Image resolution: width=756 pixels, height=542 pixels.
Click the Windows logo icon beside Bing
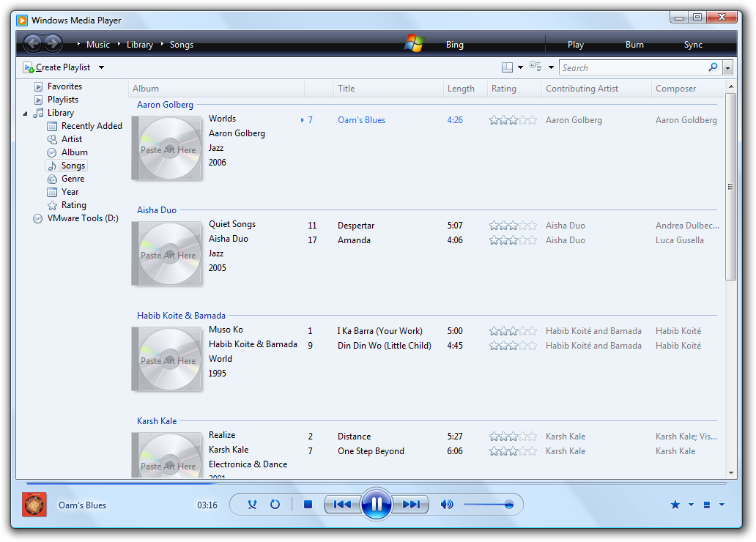click(x=414, y=43)
